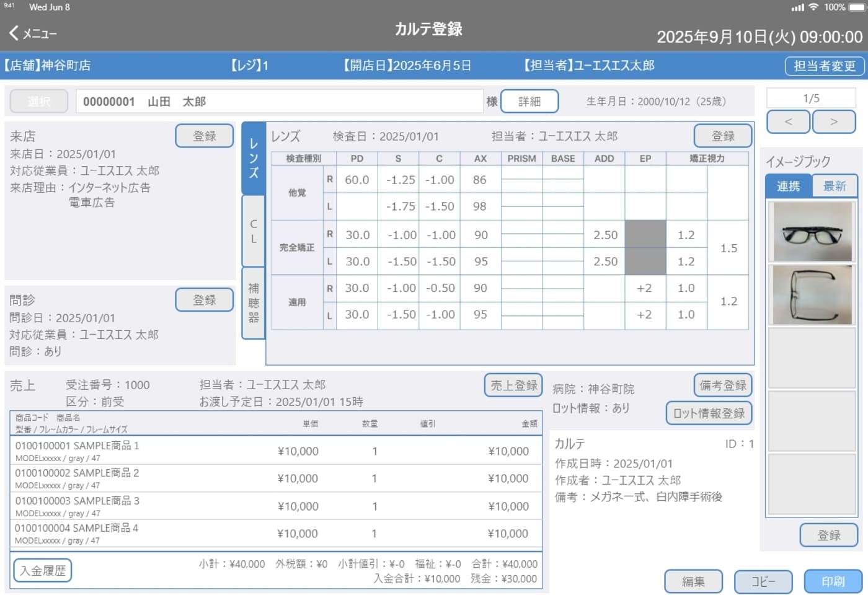Click the 担当者変更 button
The height and width of the screenshot is (603, 868).
(x=824, y=66)
